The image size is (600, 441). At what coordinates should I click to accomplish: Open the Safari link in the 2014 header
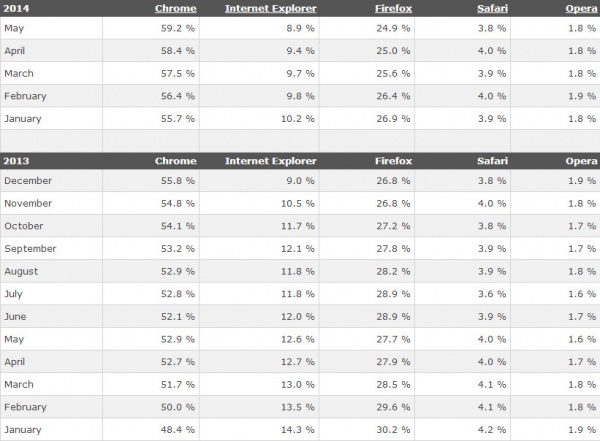pyautogui.click(x=491, y=8)
